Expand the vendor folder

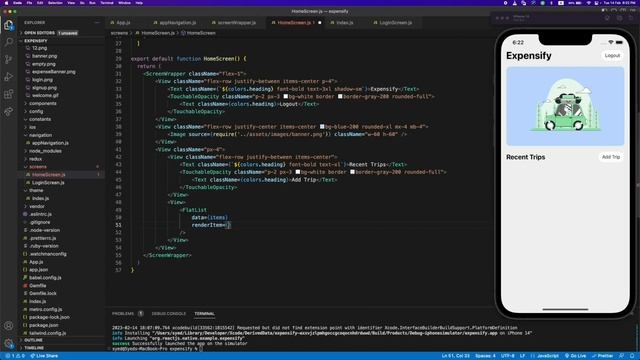pos(37,207)
